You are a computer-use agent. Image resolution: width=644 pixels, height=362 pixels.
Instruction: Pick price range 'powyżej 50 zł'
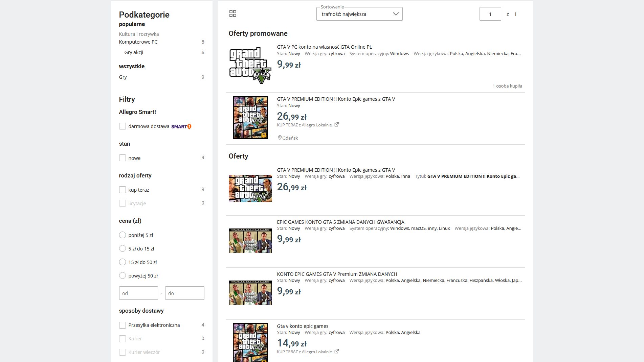tap(123, 275)
